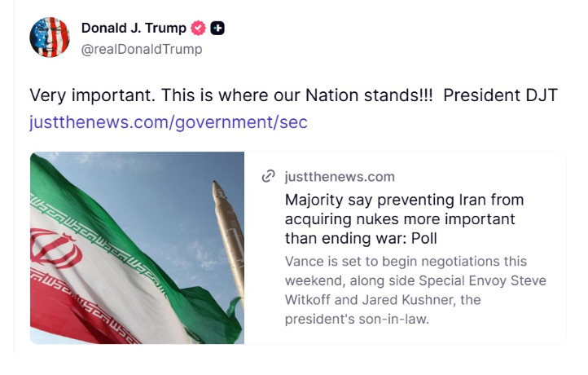Open the Iranian flag preview image
Screen dimensions: 588x375
[138, 248]
